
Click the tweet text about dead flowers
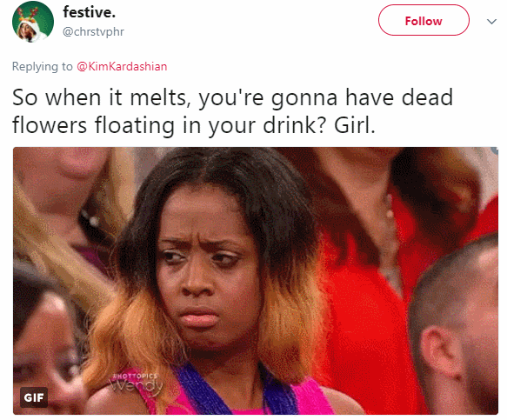(232, 111)
